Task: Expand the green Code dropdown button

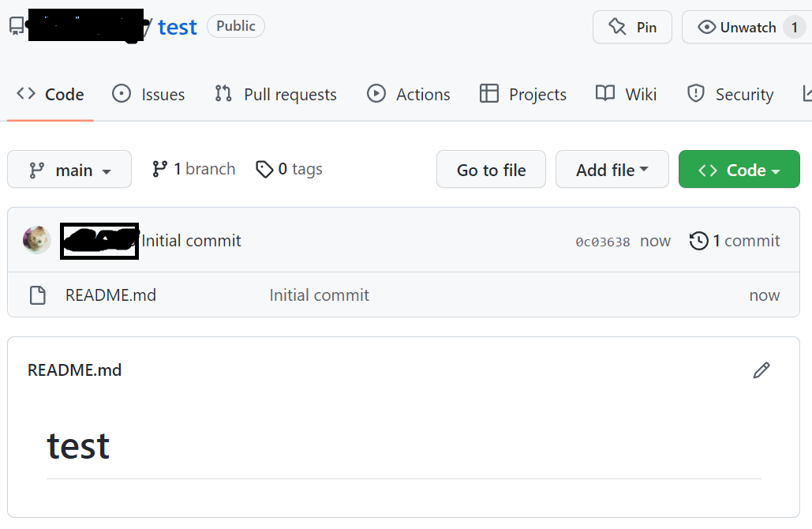Action: (x=739, y=170)
